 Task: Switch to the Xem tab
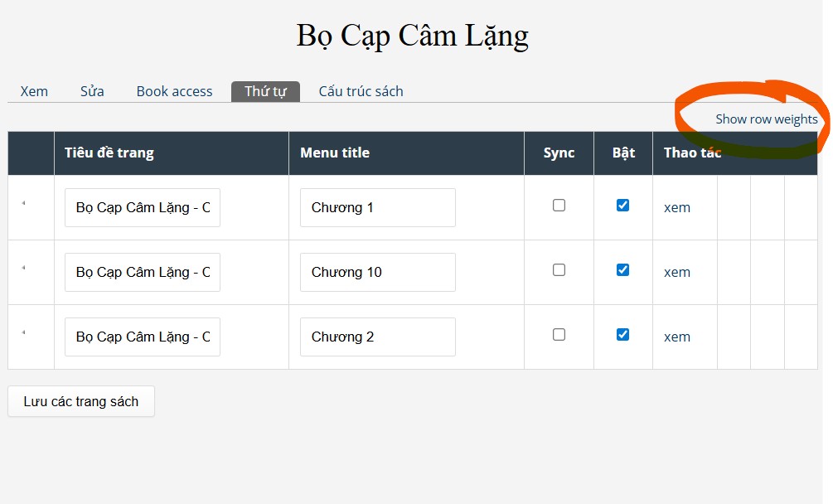(34, 91)
